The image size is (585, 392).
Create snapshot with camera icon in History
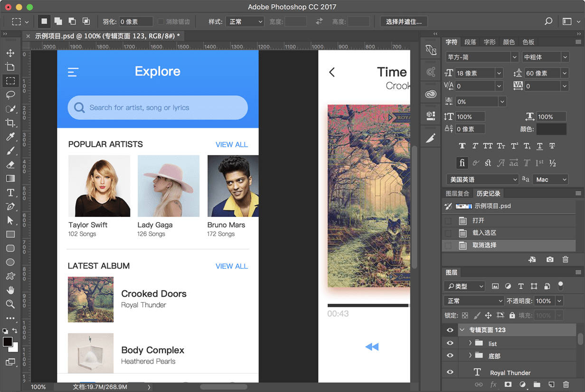click(549, 260)
